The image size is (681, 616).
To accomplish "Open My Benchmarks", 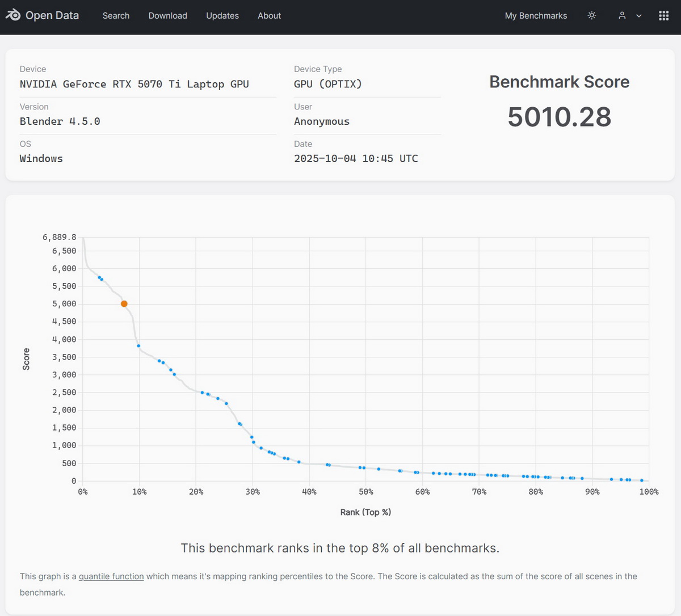I will 536,15.
